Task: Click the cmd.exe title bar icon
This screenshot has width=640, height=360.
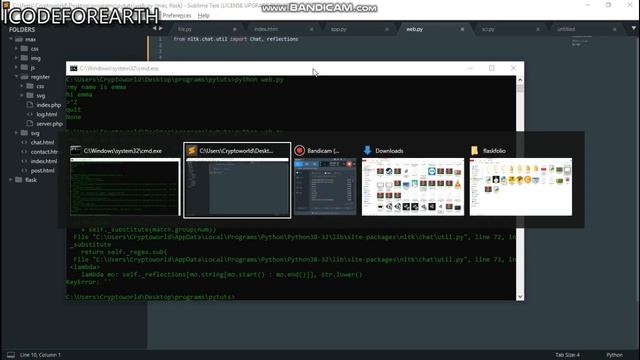Action: 74,68
